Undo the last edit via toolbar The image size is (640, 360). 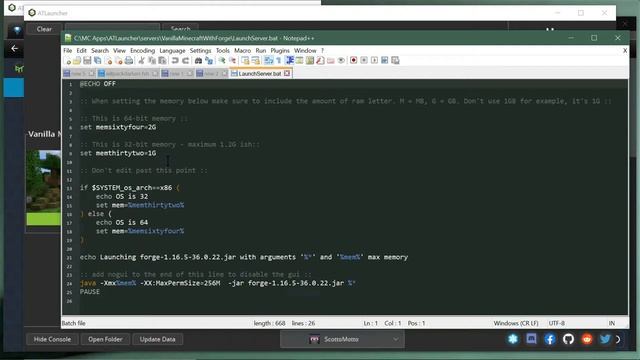pos(175,61)
